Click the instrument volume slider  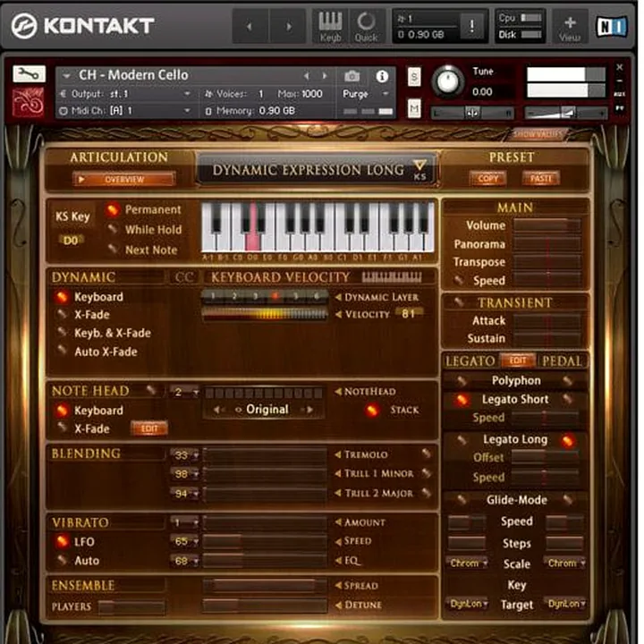pyautogui.click(x=565, y=113)
